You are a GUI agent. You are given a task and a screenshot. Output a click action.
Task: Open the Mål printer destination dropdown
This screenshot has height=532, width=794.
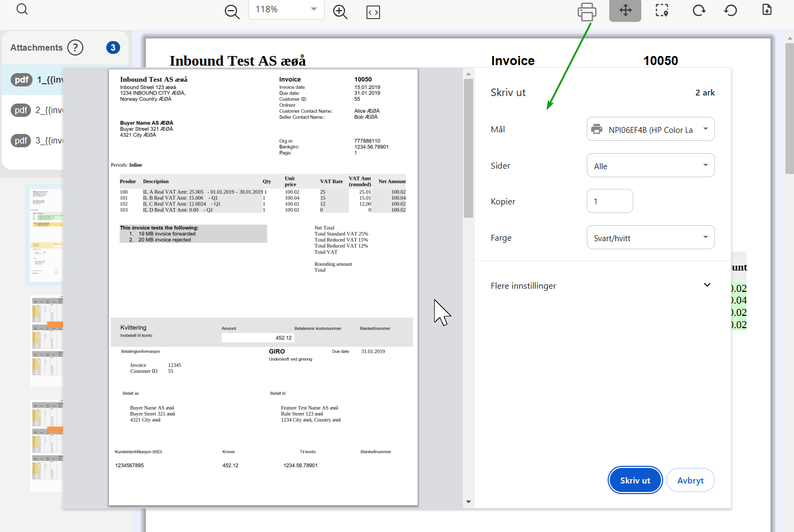pos(650,129)
